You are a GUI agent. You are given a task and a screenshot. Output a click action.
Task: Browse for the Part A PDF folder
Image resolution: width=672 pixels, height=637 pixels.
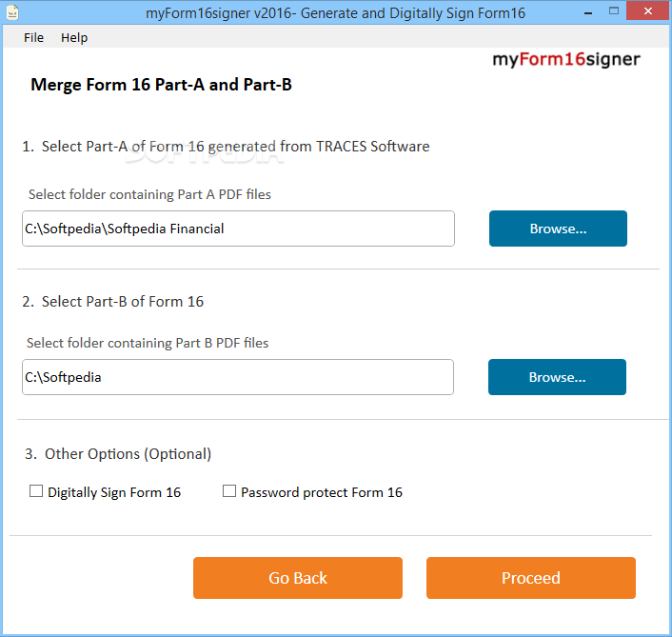pos(558,229)
